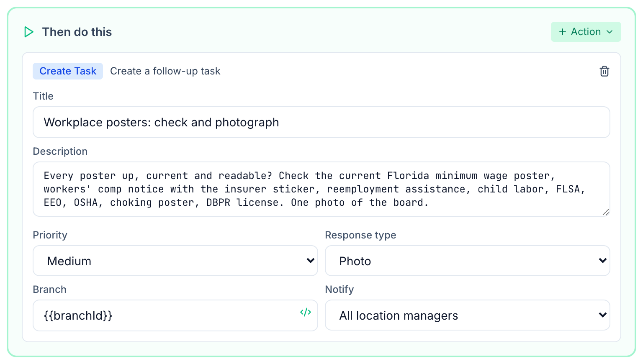
Task: Open the + Action dropdown button
Action: (x=586, y=32)
